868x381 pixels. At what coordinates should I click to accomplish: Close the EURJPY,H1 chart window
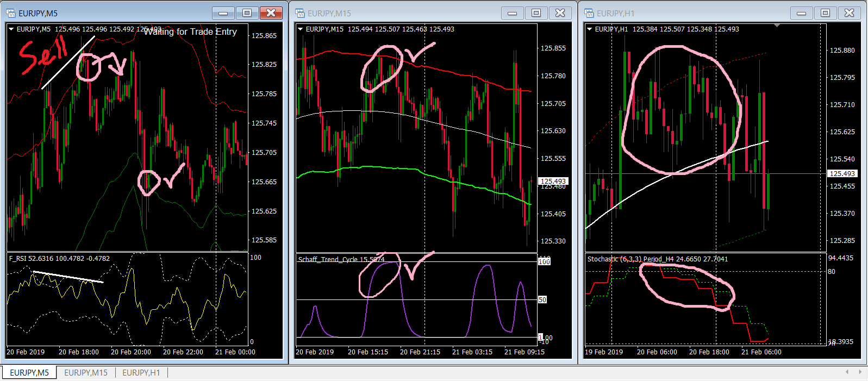coord(849,13)
